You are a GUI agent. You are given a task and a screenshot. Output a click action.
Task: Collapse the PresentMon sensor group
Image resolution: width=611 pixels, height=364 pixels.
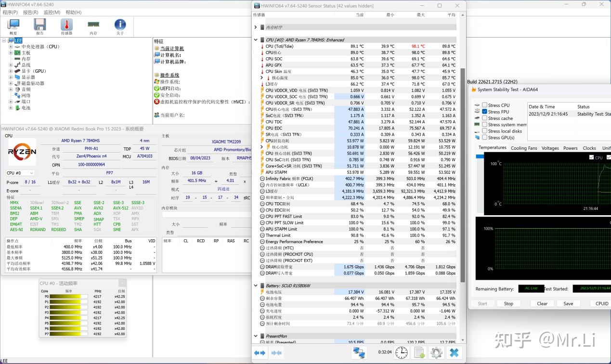coord(256,336)
